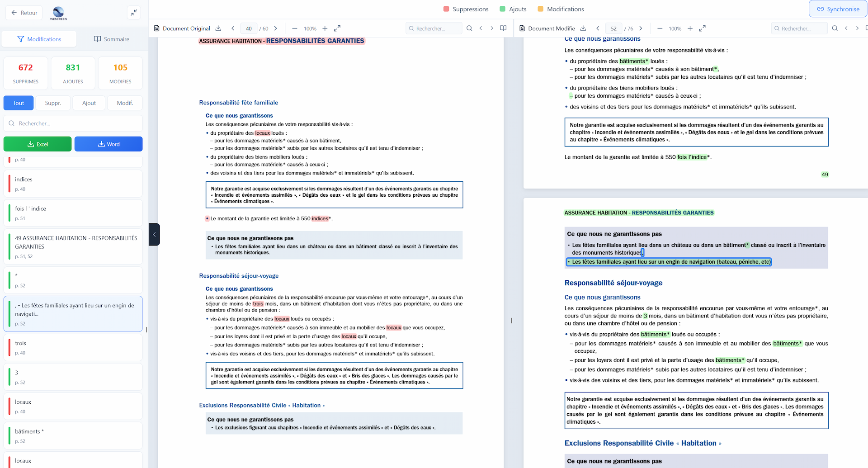Switch to the Sommaire tab

[111, 39]
